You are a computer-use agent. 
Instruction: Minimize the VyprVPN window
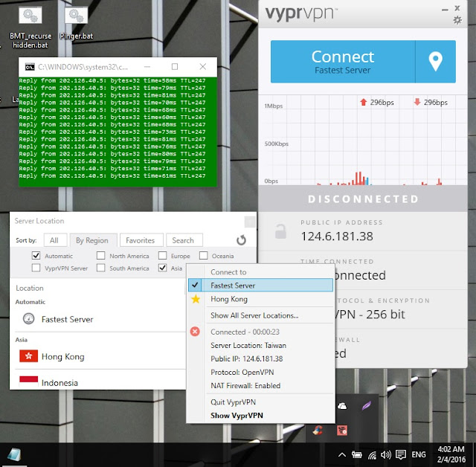tap(445, 10)
